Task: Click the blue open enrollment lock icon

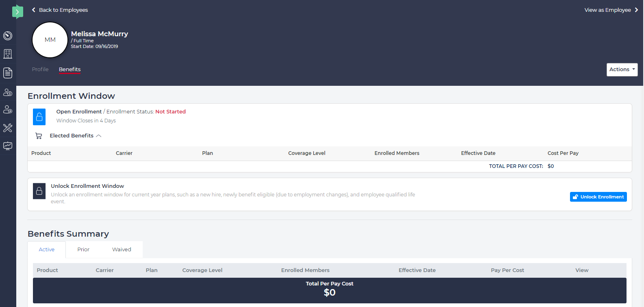Action: [39, 117]
